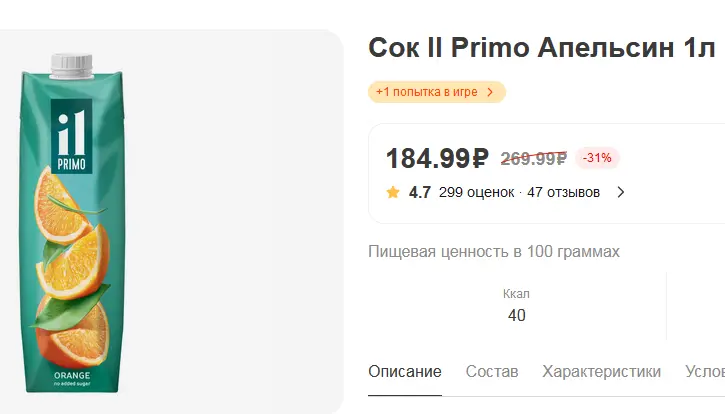Open the Характеристики tab
Image resolution: width=725 pixels, height=414 pixels.
click(x=601, y=371)
